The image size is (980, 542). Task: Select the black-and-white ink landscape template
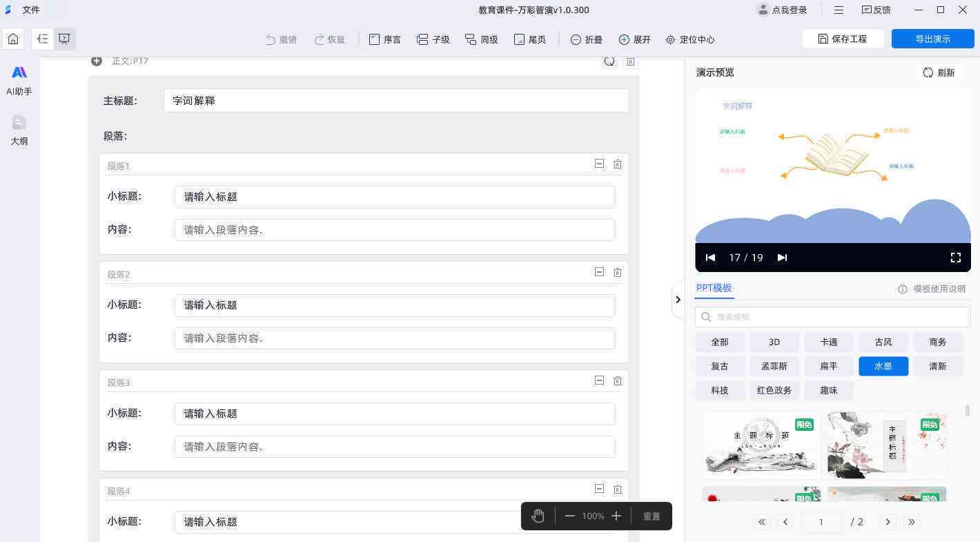pyautogui.click(x=761, y=445)
